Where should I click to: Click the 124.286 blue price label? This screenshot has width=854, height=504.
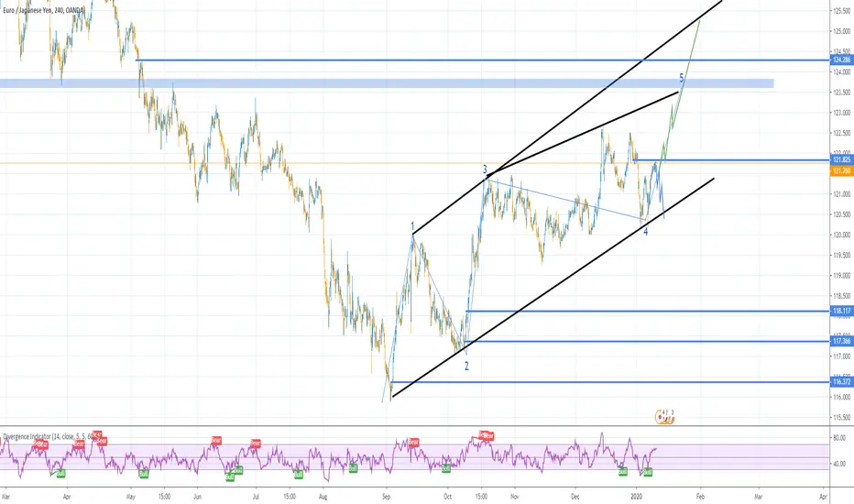pos(841,60)
